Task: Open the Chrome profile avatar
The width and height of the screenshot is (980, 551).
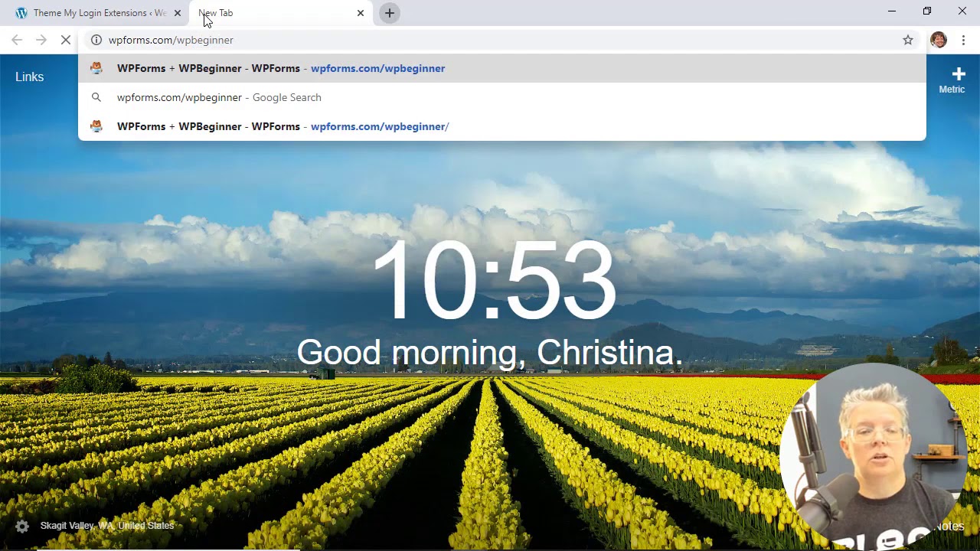Action: [939, 40]
